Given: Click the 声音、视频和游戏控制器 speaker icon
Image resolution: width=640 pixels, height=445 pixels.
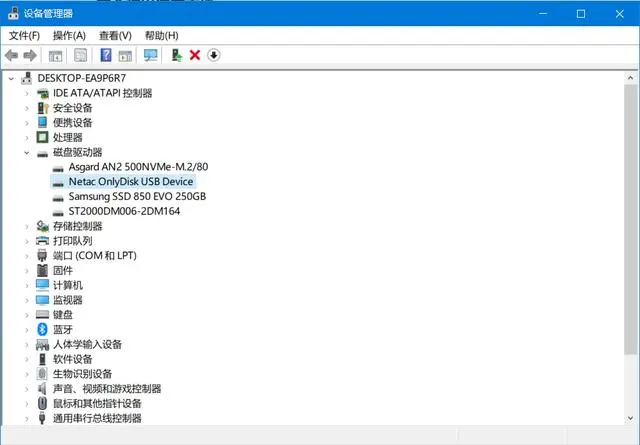Looking at the screenshot, I should coord(42,389).
